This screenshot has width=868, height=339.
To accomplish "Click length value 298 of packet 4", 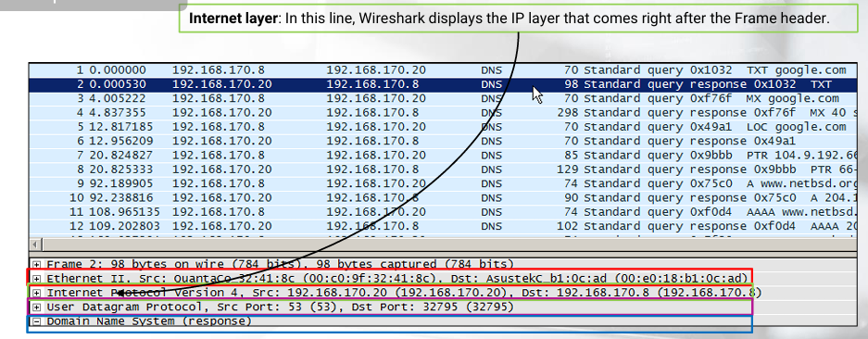I will 568,113.
